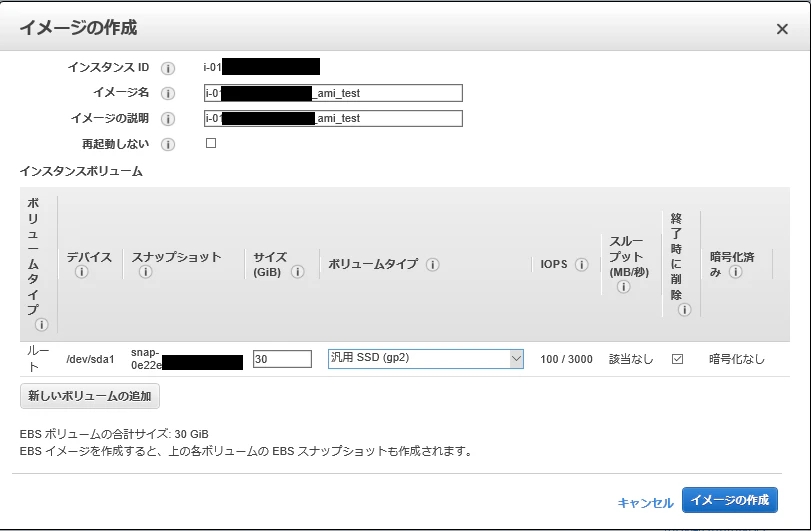This screenshot has height=531, width=811.
Task: Click info icon beside ボリュームタイプ column header
Action: 432,265
